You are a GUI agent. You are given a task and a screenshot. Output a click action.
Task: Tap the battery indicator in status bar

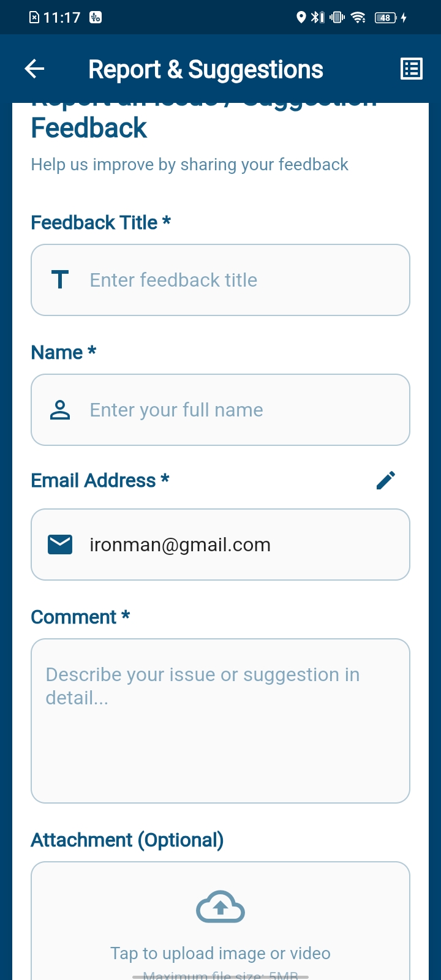(386, 17)
